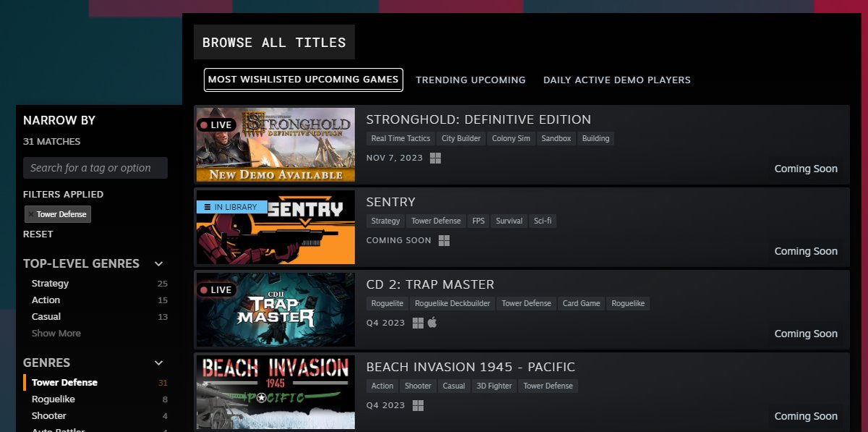Viewport: 868px width, 432px height.
Task: Click Tower Defense tag on Sentry row
Action: click(x=436, y=221)
